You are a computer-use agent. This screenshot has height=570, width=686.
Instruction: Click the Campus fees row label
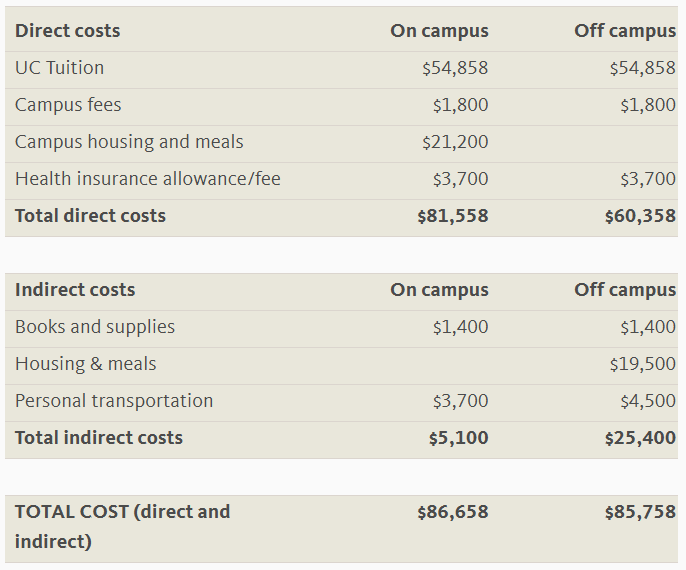(68, 105)
